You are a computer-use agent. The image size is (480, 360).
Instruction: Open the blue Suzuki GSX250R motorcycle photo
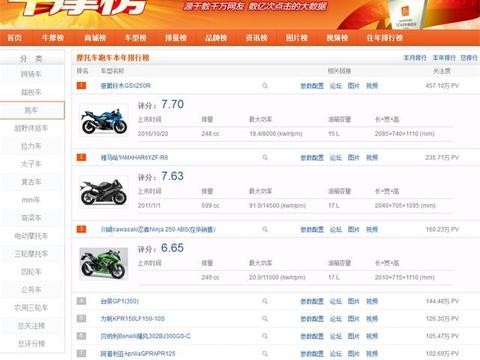(x=104, y=120)
